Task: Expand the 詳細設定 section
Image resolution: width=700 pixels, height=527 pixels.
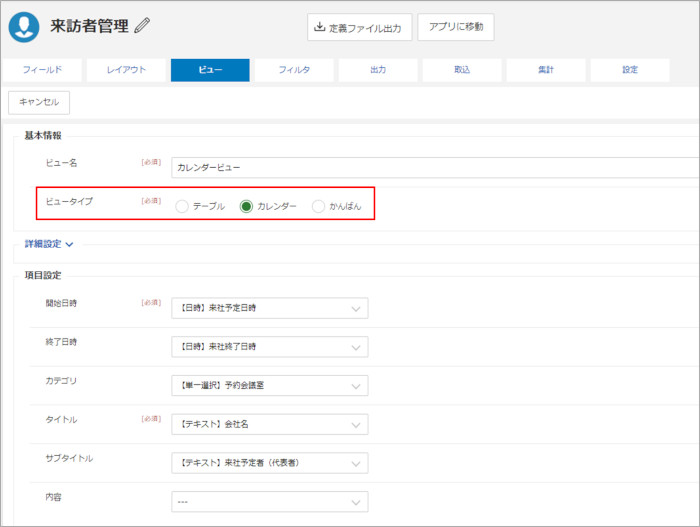Action: [49, 244]
